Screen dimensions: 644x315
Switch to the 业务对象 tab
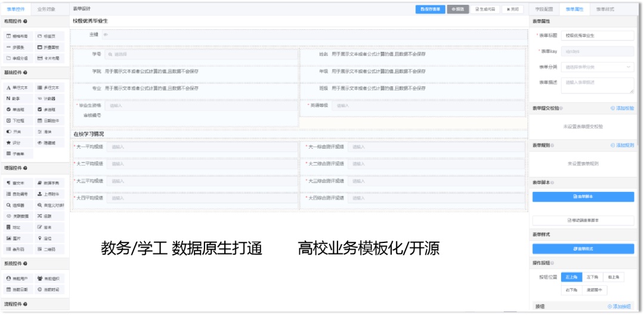click(47, 10)
